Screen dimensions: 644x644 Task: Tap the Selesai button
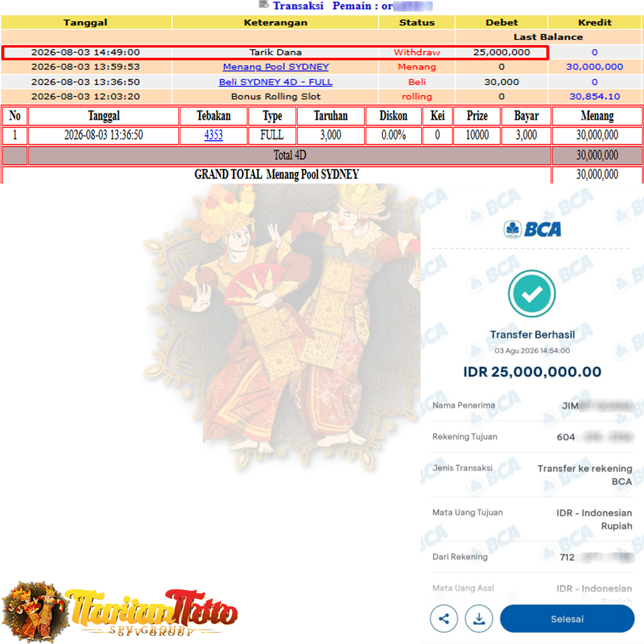[567, 618]
